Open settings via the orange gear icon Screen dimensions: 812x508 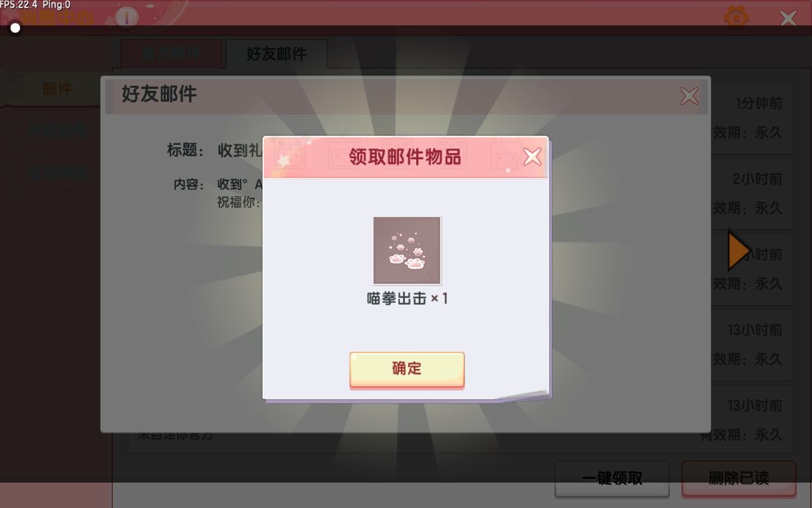coord(736,17)
